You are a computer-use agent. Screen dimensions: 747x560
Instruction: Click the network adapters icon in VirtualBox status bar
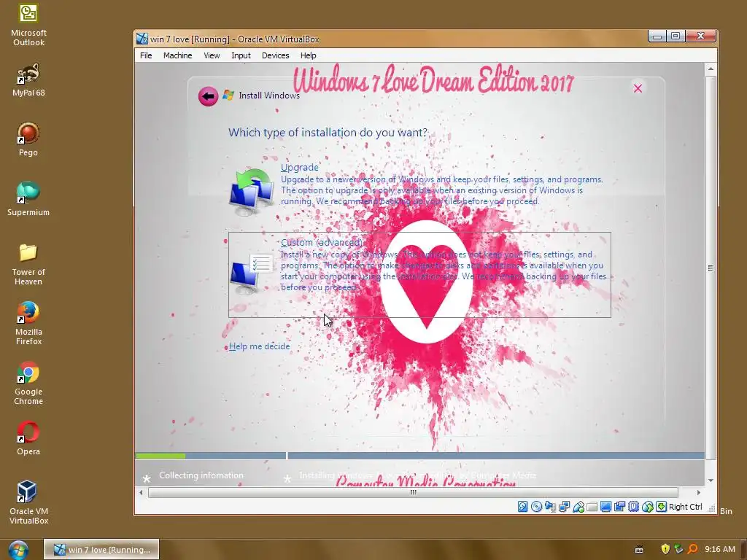tap(564, 507)
